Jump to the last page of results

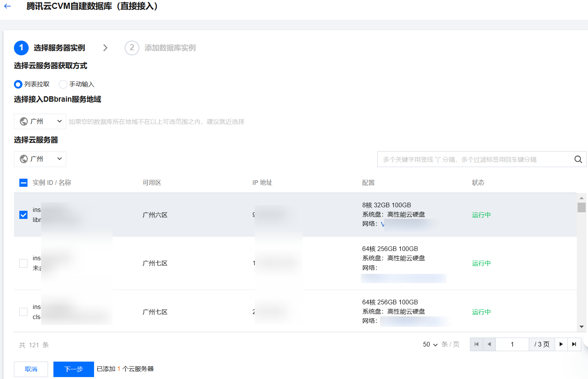pyautogui.click(x=574, y=344)
